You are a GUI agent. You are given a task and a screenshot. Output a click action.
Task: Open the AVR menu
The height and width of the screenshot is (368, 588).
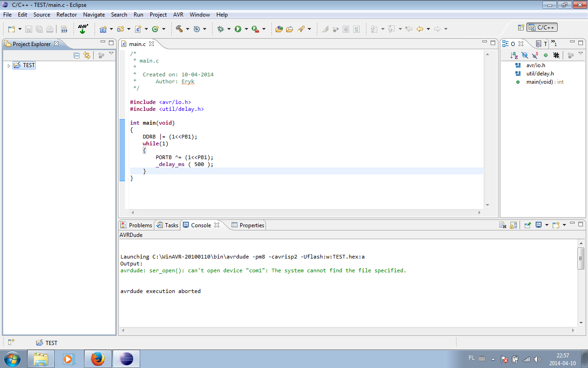(178, 15)
